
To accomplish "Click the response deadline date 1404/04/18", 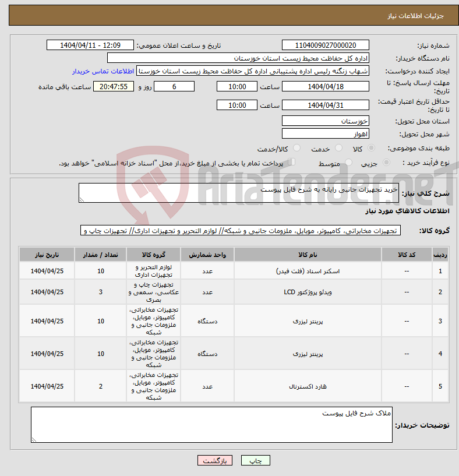I will (x=326, y=86).
